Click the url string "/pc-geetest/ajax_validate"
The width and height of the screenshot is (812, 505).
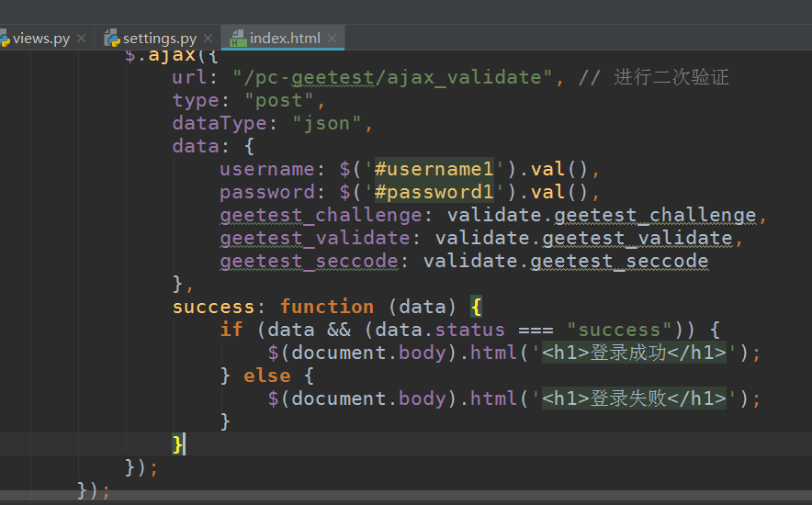coord(392,78)
